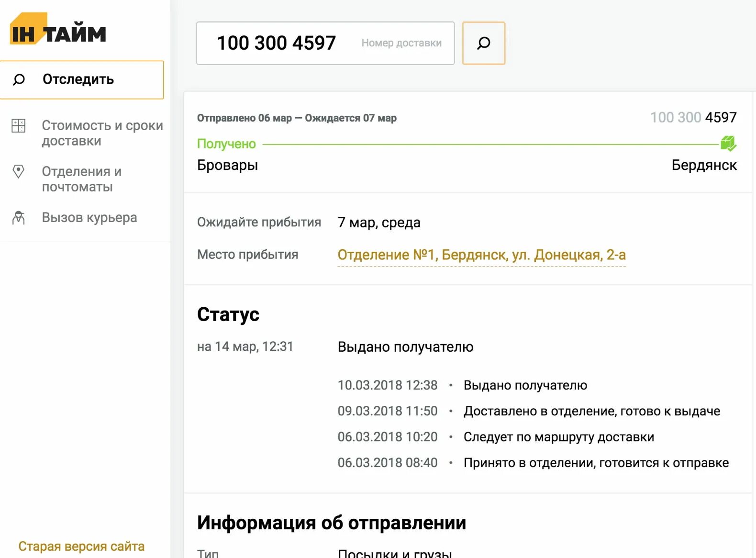Click Отправлено 06 мар — Ожидается 07 мар
This screenshot has height=558, width=756.
tap(297, 118)
